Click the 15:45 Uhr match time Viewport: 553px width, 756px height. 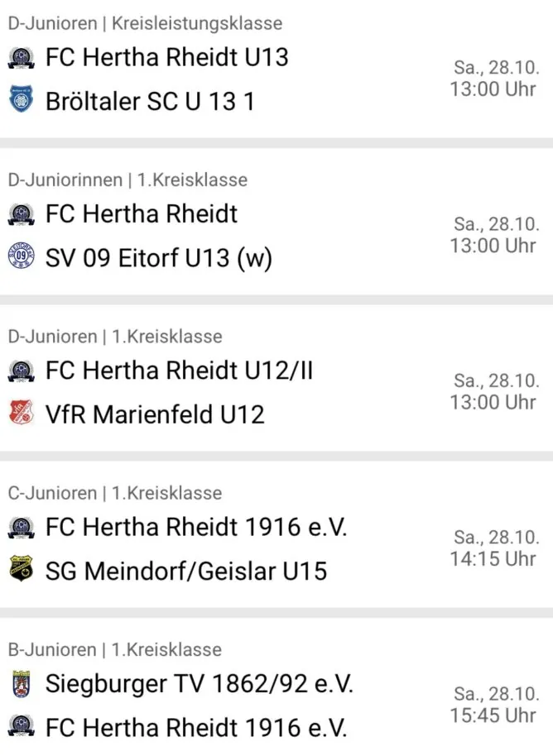pyautogui.click(x=493, y=715)
